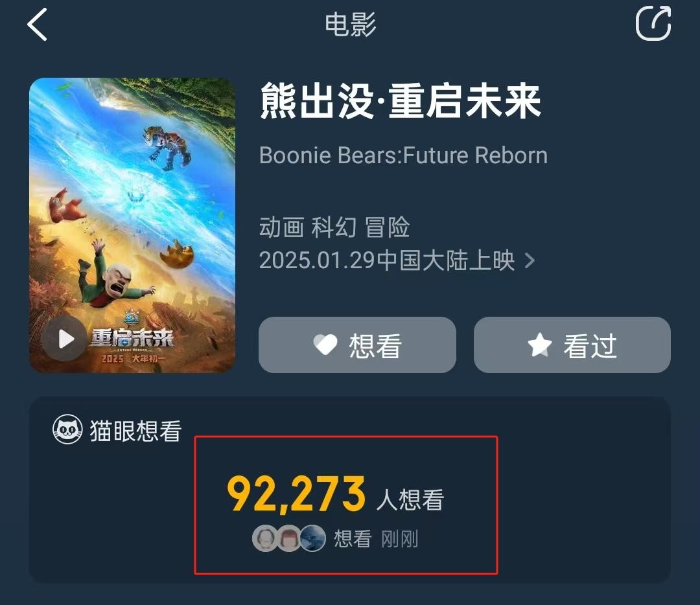Expand release date details chevron
The height and width of the screenshot is (605, 700).
pos(530,260)
